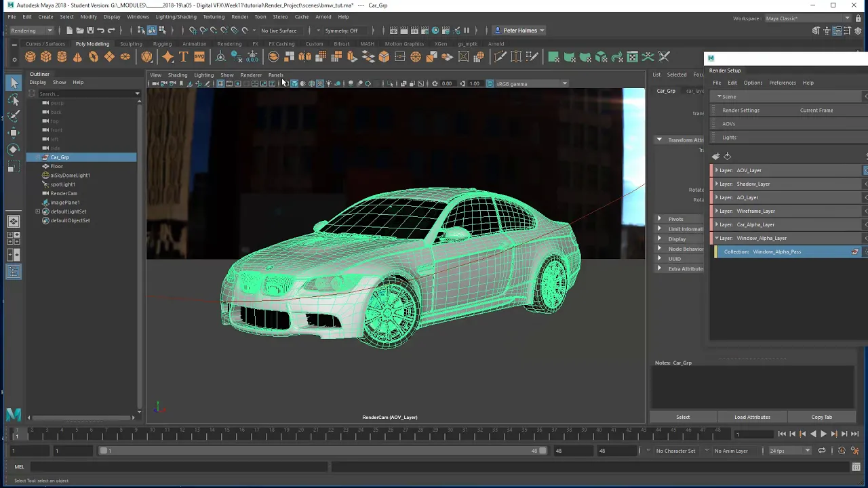Click the playback range slider handle
The width and height of the screenshot is (868, 488).
(104, 451)
